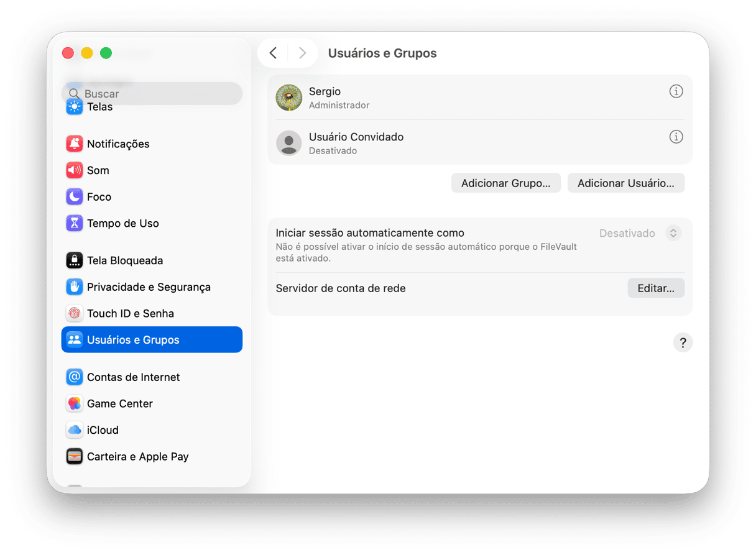
Task: Open Carteira e Apple Pay section
Action: [137, 456]
